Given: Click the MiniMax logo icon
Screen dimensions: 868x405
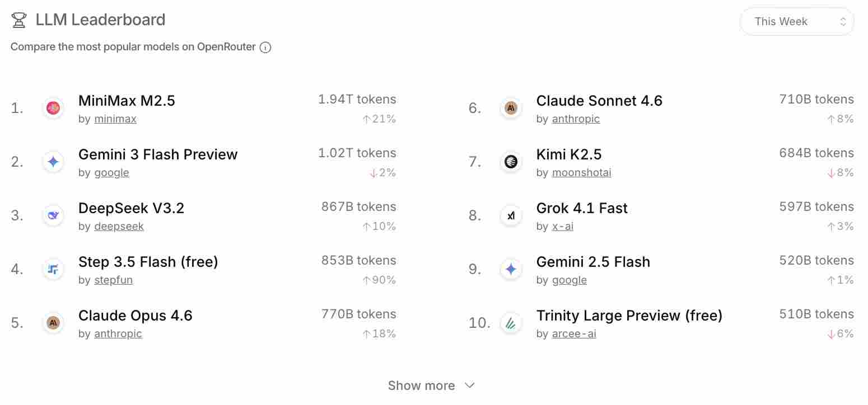Looking at the screenshot, I should (53, 109).
